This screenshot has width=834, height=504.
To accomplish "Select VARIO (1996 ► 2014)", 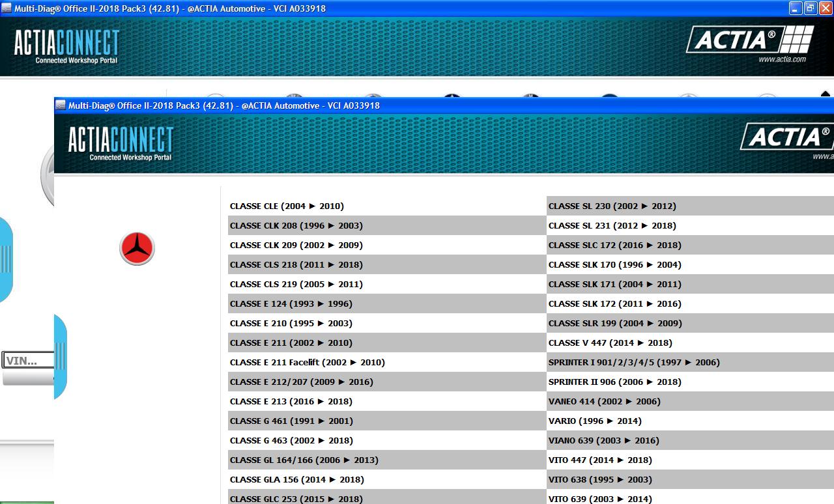I will tap(691, 421).
